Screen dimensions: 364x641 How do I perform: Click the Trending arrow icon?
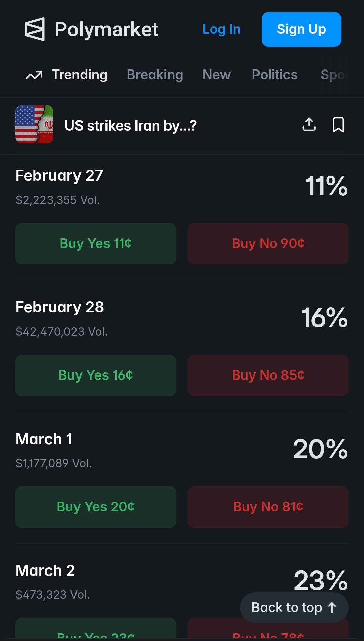[x=34, y=75]
